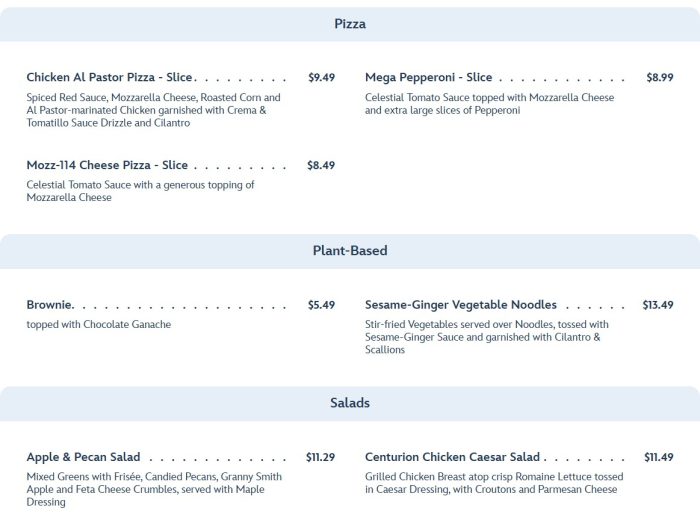
Task: Click the $11.29 Apple & Pecan Salad price
Action: (x=320, y=457)
